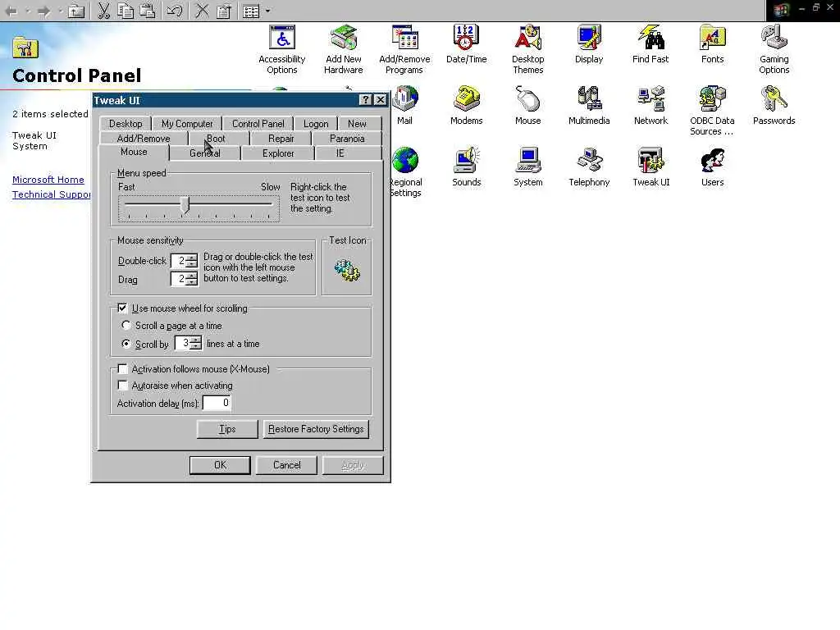Viewport: 840px width, 630px height.
Task: Toggle Use mouse wheel for scrolling checkbox
Action: tap(122, 308)
